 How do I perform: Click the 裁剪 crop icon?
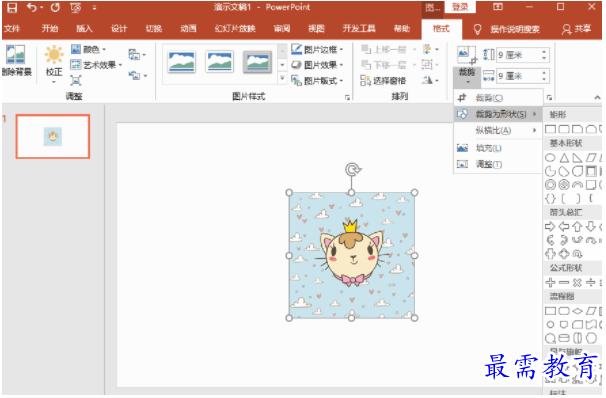tap(467, 55)
